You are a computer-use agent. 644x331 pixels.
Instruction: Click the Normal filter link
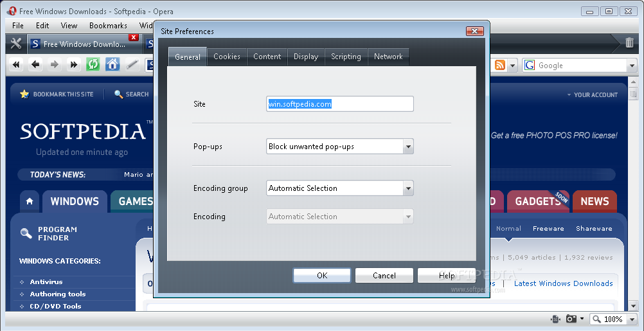[508, 228]
